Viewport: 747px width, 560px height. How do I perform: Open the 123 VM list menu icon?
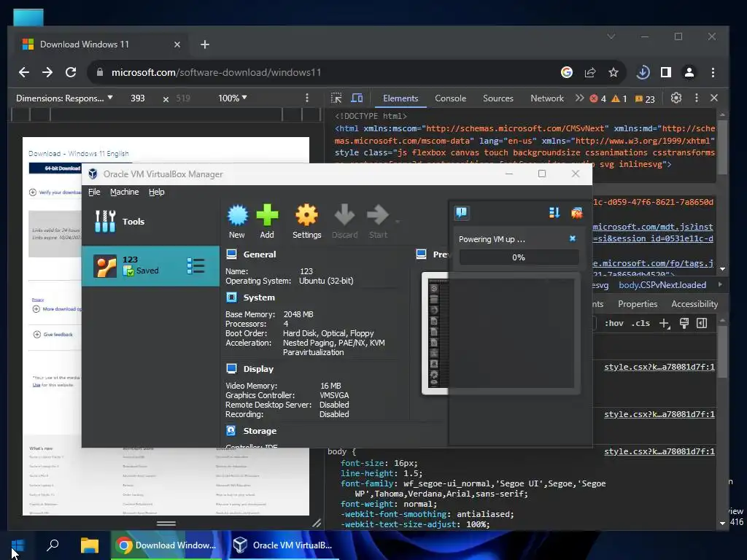point(196,265)
